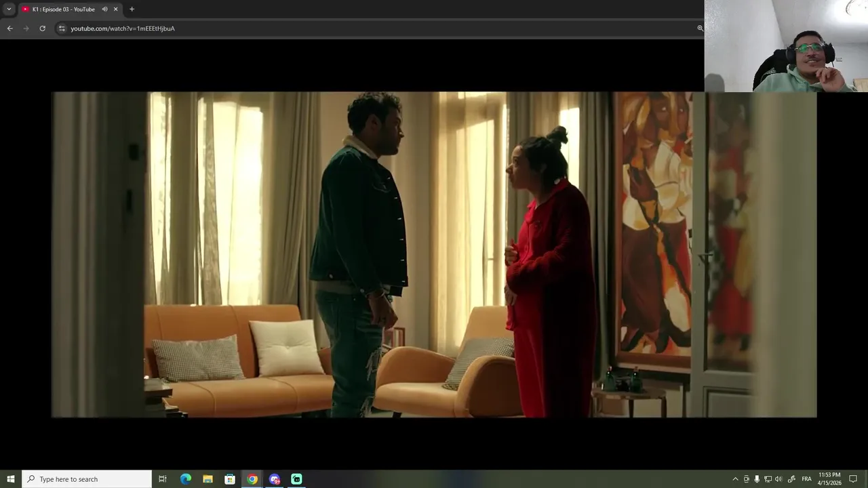This screenshot has width=868, height=488.
Task: Launch Microsoft Edge from the taskbar
Action: (x=185, y=479)
